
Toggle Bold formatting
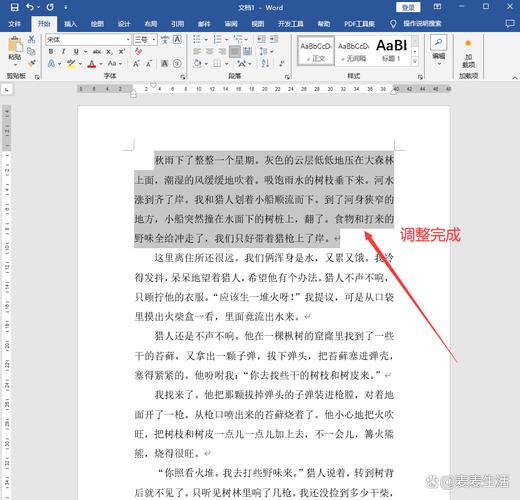coord(51,51)
